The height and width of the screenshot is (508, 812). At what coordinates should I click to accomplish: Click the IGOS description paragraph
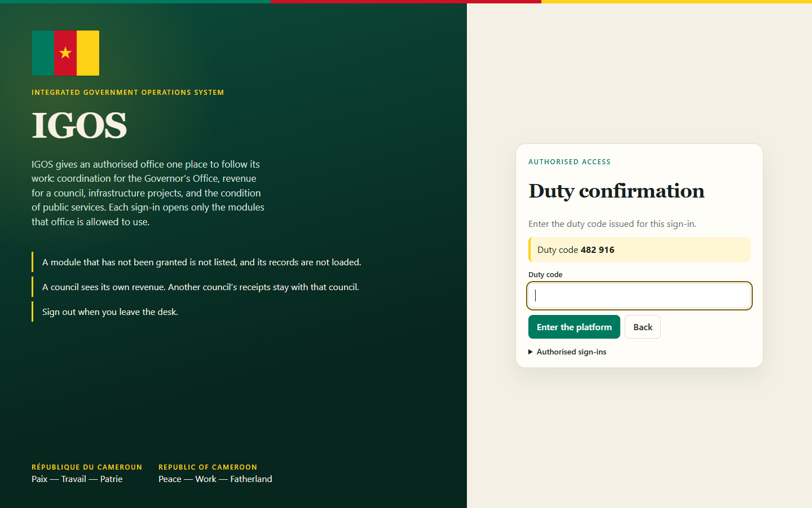pos(148,193)
